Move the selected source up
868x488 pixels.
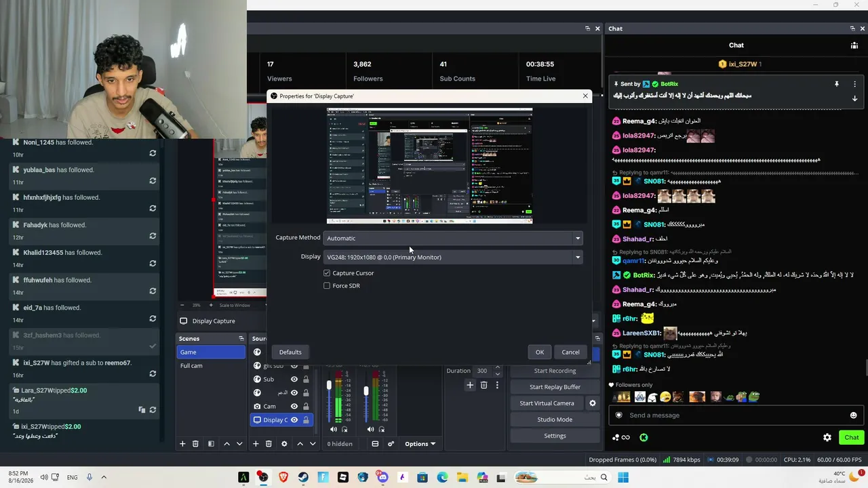[300, 444]
